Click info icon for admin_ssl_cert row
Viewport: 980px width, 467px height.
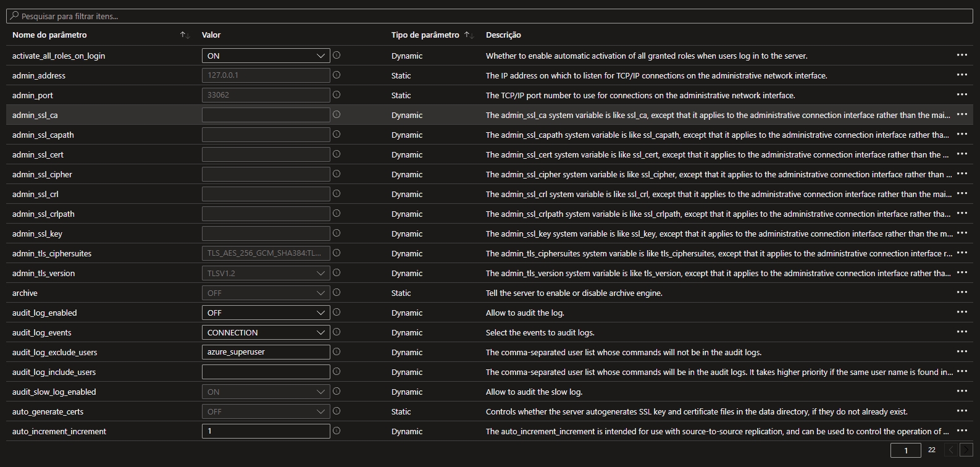pos(337,154)
